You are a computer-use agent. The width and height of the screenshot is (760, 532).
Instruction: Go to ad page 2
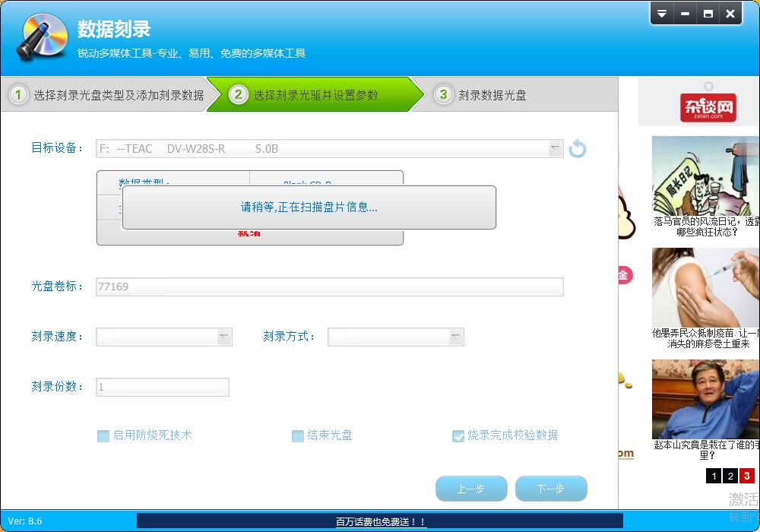[730, 476]
